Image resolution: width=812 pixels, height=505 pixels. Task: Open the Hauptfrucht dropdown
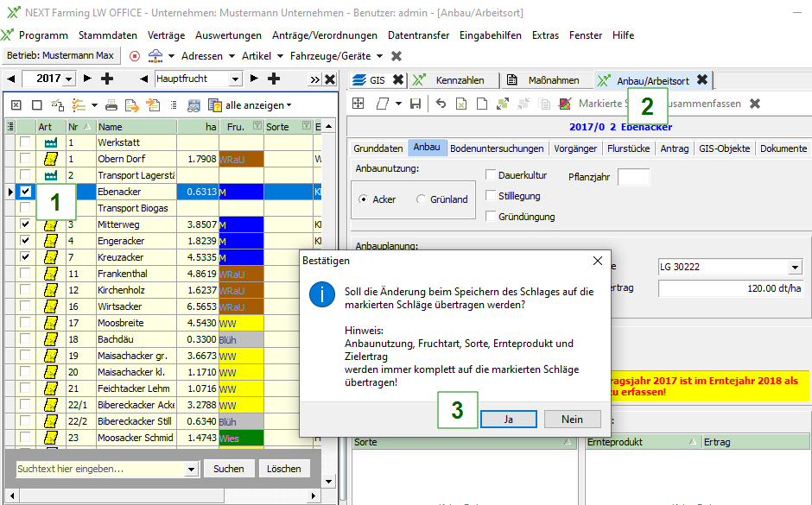(236, 79)
